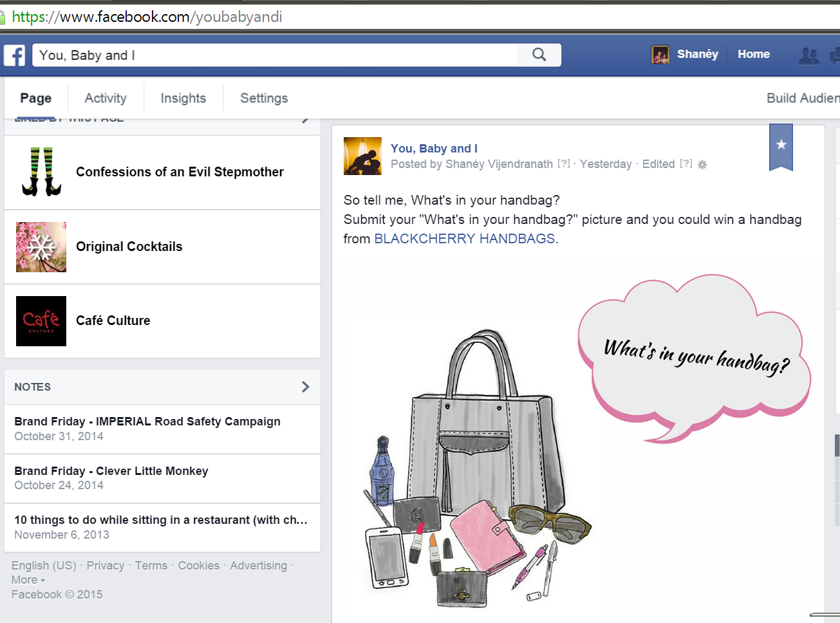Click the secure padlock icon in address bar
840x623 pixels.
pyautogui.click(x=3, y=17)
